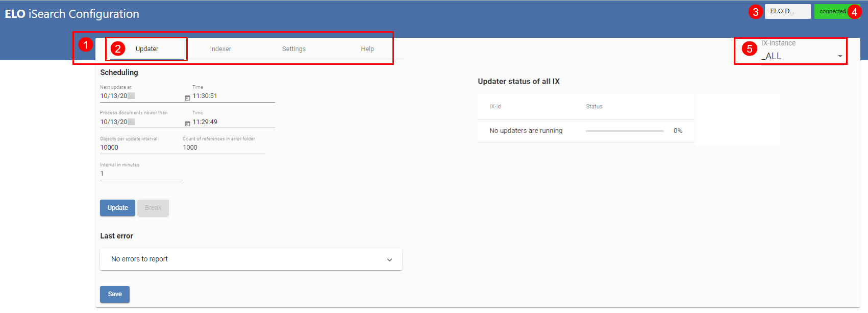Screen dimensions: 868x313
Task: Open the Help tab
Action: coord(367,49)
